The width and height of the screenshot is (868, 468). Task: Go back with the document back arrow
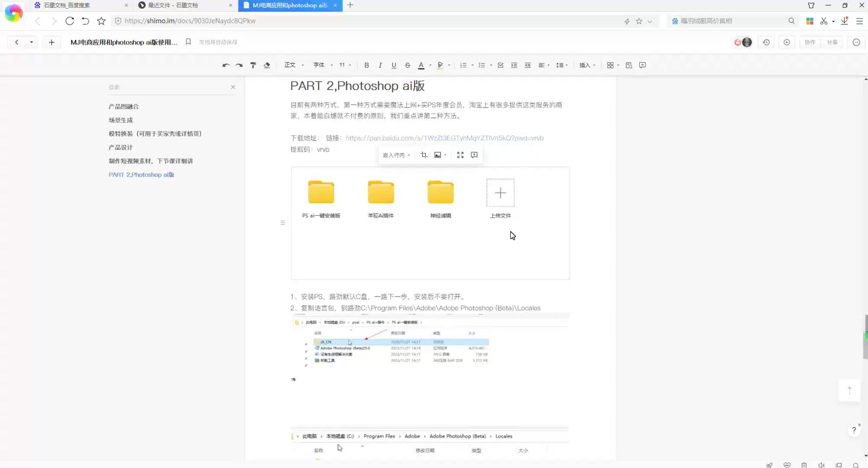pyautogui.click(x=16, y=42)
